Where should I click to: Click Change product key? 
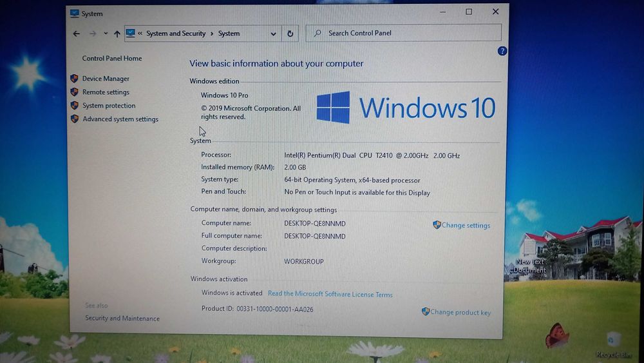click(x=460, y=313)
